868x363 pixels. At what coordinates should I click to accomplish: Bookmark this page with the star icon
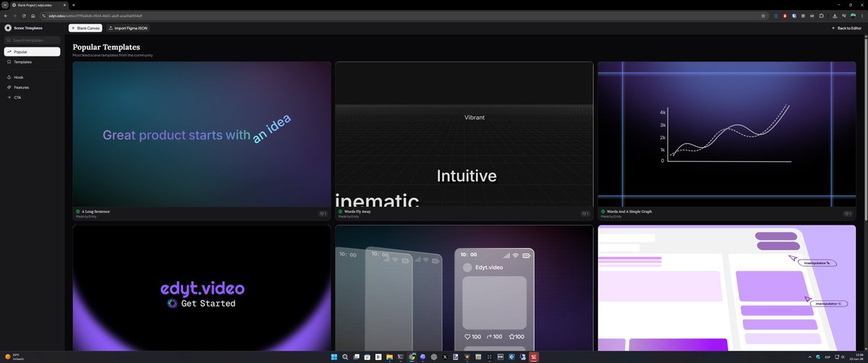tap(762, 15)
